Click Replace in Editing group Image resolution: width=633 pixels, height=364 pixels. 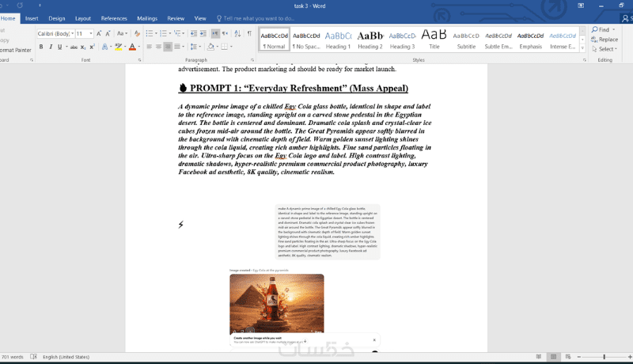coord(605,39)
